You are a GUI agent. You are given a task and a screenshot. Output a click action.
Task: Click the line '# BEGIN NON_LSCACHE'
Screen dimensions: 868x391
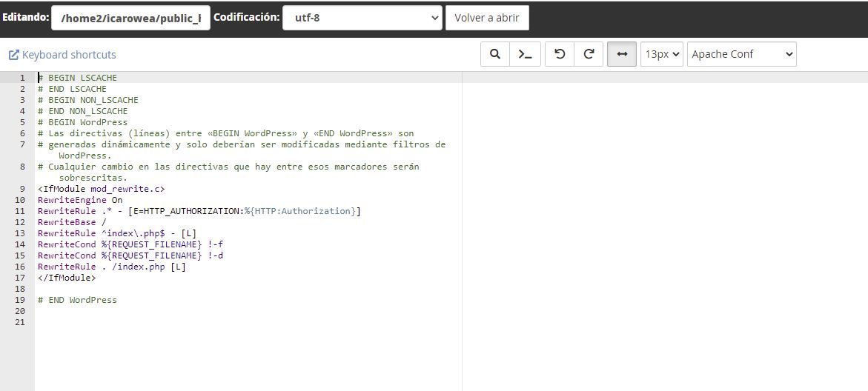click(88, 99)
